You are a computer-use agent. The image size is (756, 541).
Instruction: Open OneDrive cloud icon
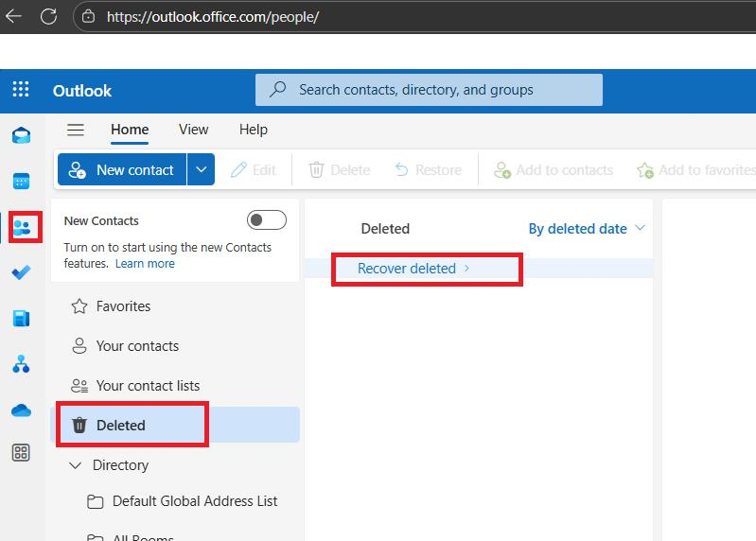pyautogui.click(x=21, y=410)
